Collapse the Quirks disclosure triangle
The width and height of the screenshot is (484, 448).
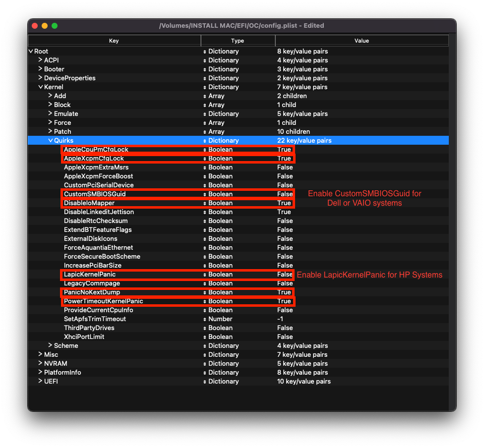(x=51, y=141)
